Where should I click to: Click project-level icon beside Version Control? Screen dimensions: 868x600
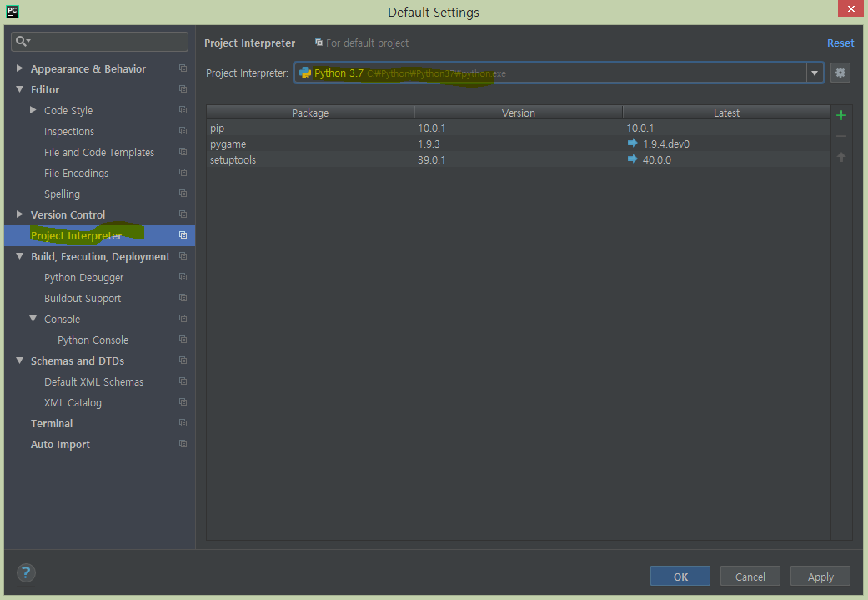[x=183, y=214]
